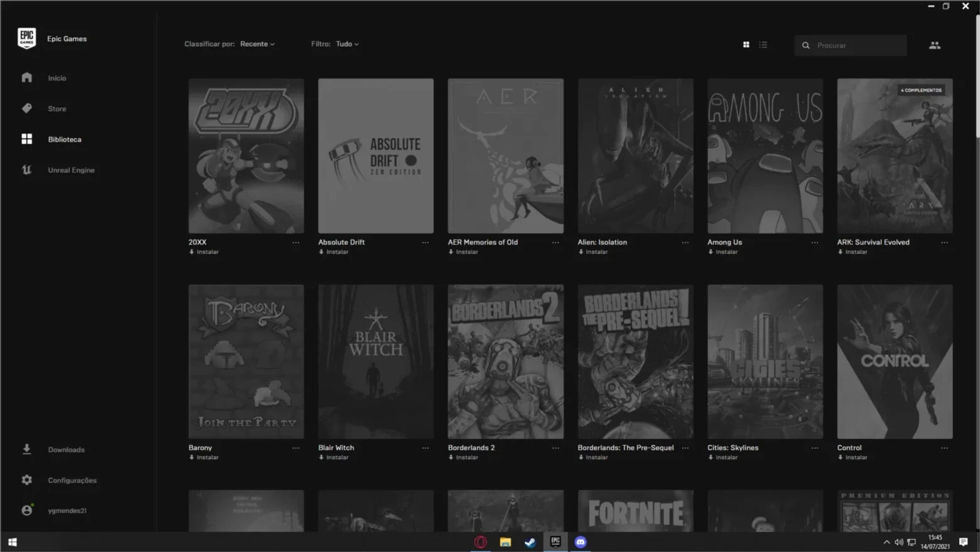980x552 pixels.
Task: Click the taskbar volume icon
Action: [899, 542]
